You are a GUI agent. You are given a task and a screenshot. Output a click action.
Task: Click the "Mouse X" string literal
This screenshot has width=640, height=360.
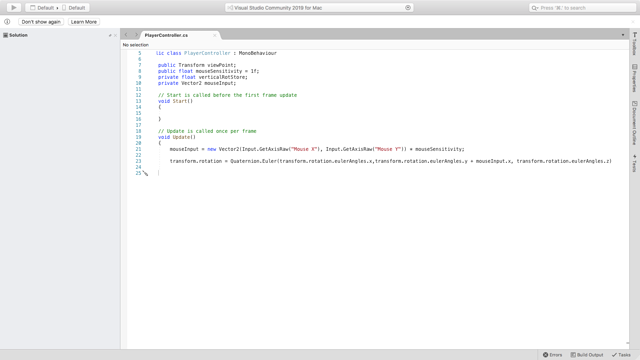tap(304, 149)
